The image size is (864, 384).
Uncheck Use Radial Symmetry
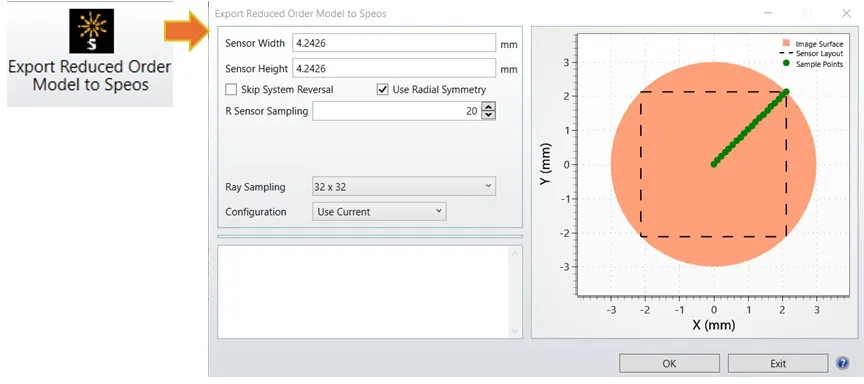[382, 89]
